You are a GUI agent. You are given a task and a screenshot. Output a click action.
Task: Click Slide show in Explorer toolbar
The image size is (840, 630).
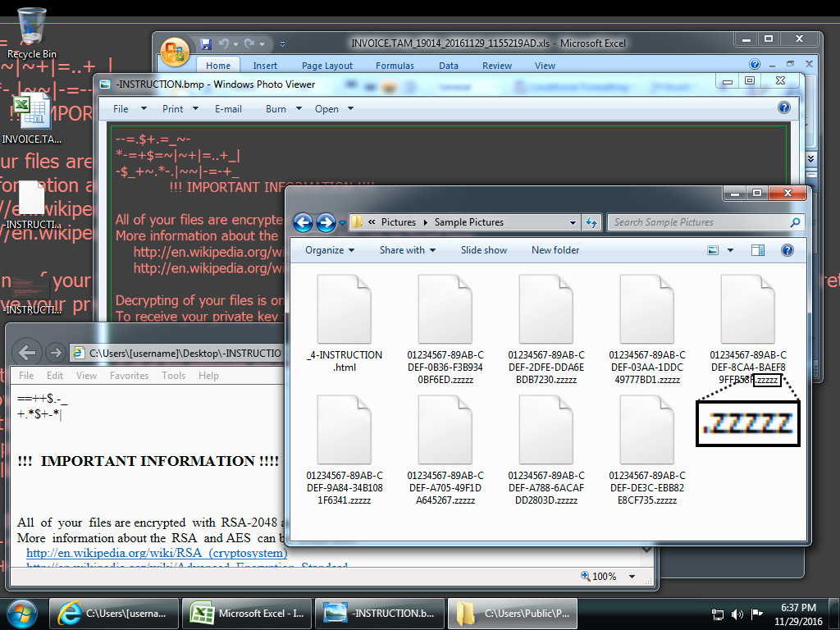pyautogui.click(x=484, y=250)
